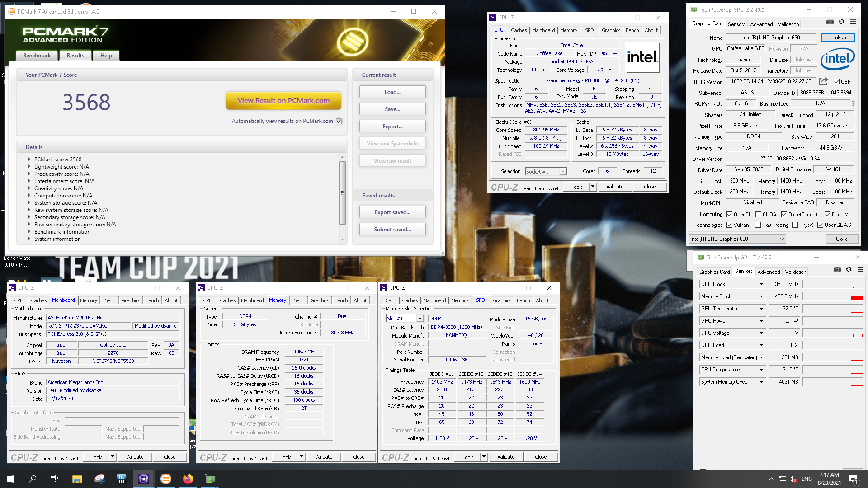Open taskbar Search
Screen dimensions: 868x488
pos(33,479)
